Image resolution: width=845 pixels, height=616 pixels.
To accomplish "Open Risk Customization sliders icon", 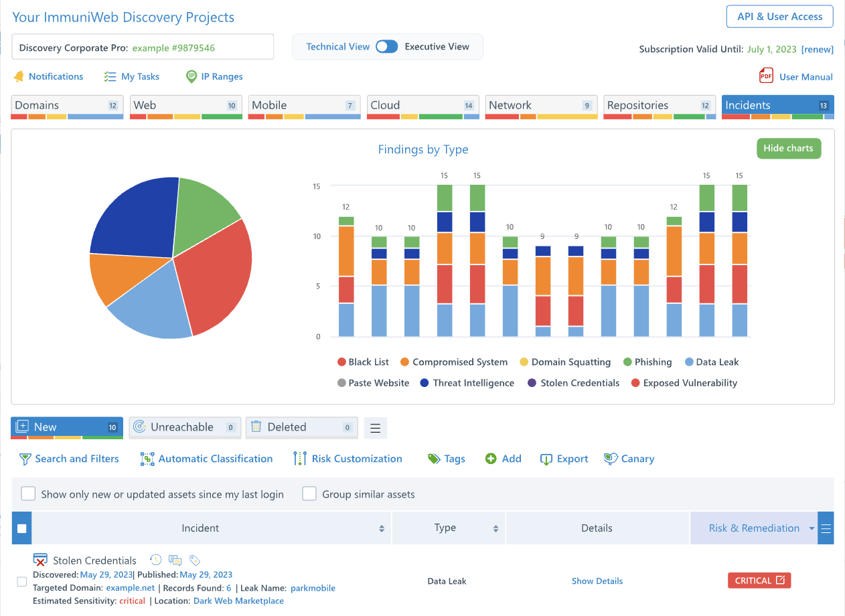I will point(300,459).
